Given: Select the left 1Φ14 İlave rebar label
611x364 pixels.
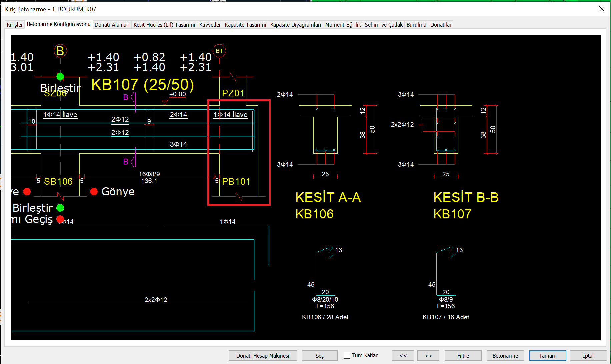Looking at the screenshot, I should [x=60, y=115].
